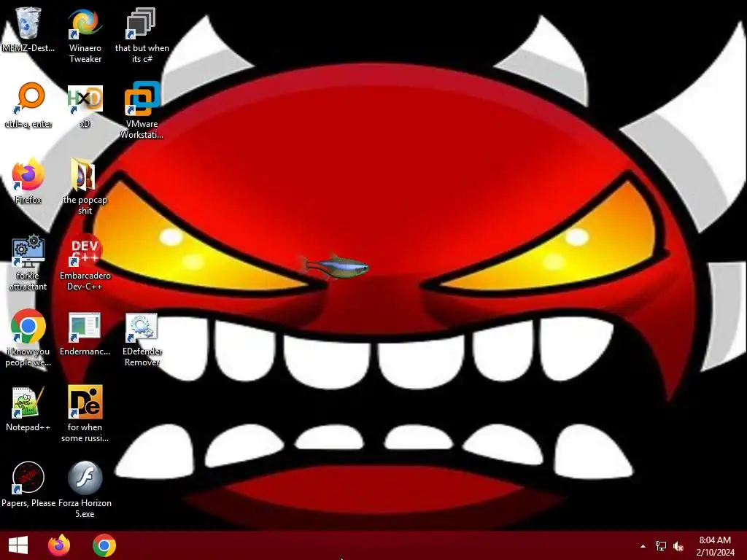Image resolution: width=747 pixels, height=560 pixels.
Task: Show hidden system tray icons
Action: [643, 546]
